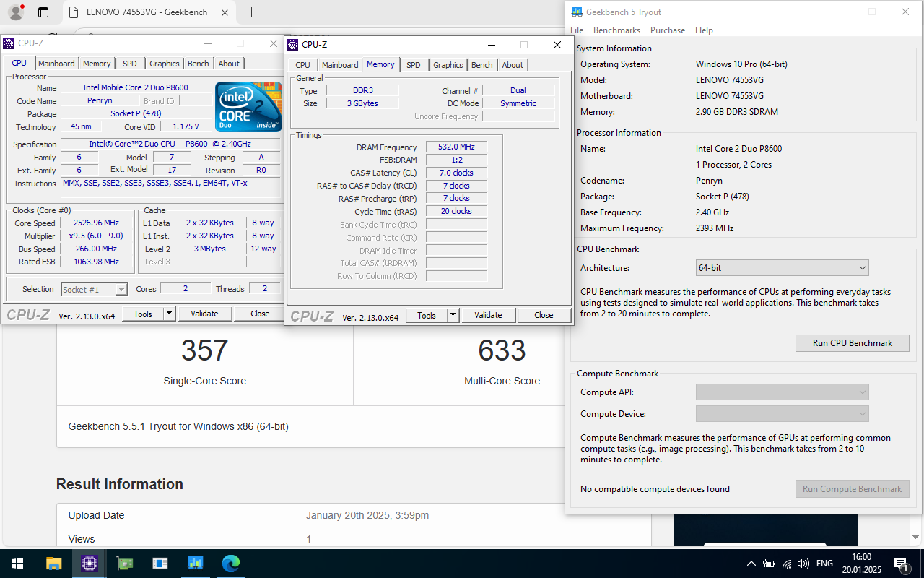
Task: Click Run CPU Benchmark button
Action: point(852,343)
